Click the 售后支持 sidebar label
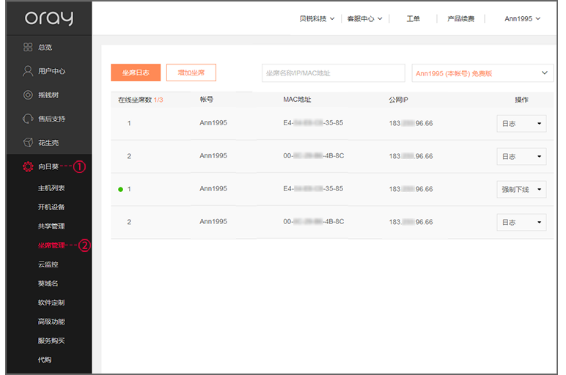Viewport: 566px width, 375px height. point(52,119)
